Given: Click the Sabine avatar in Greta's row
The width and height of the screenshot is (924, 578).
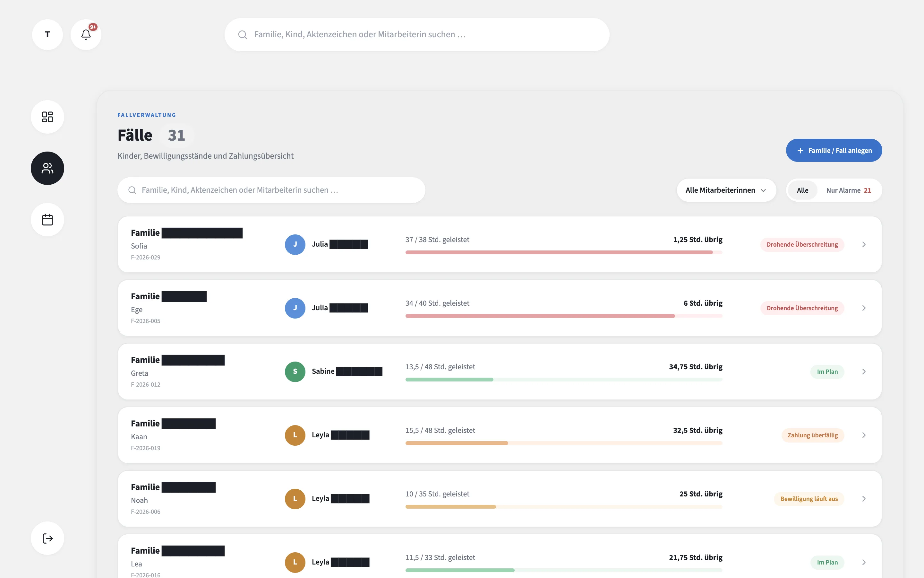Looking at the screenshot, I should (295, 371).
